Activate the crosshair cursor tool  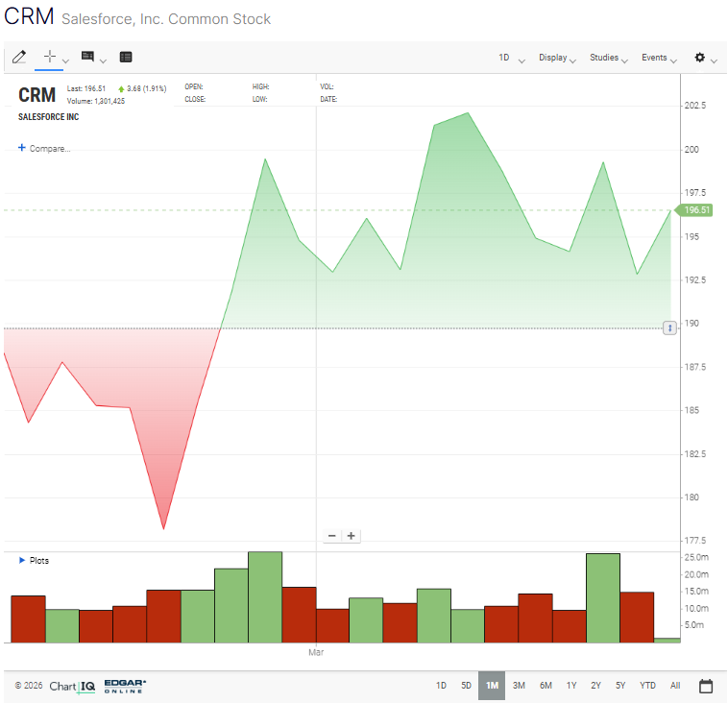[x=50, y=58]
